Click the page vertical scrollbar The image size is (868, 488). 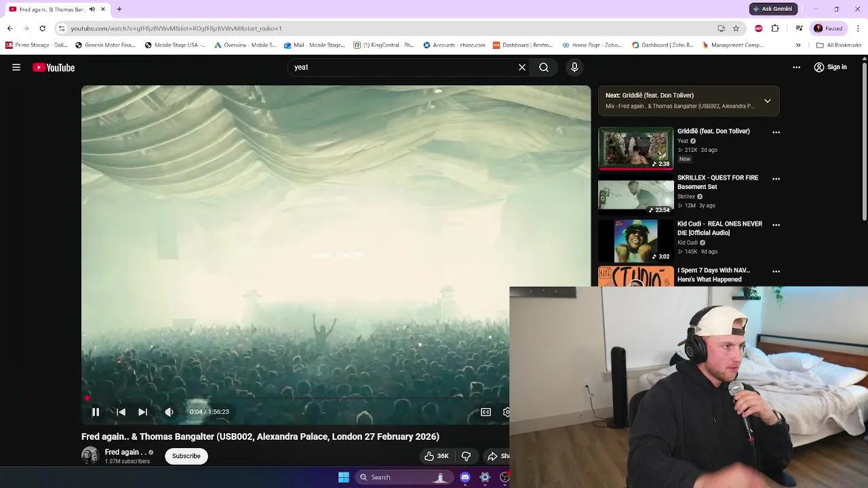(x=865, y=142)
